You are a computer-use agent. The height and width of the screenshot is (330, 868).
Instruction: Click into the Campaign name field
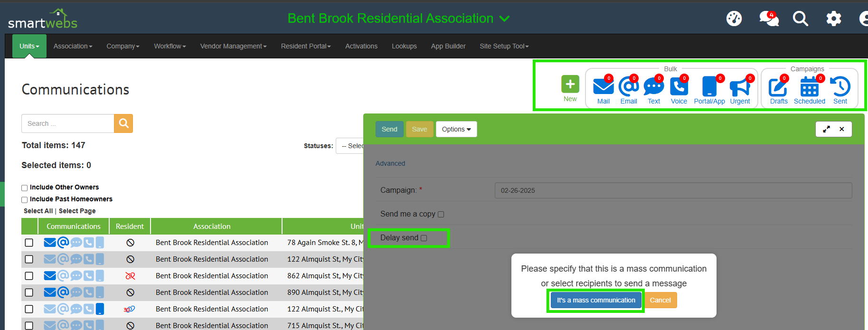(673, 190)
